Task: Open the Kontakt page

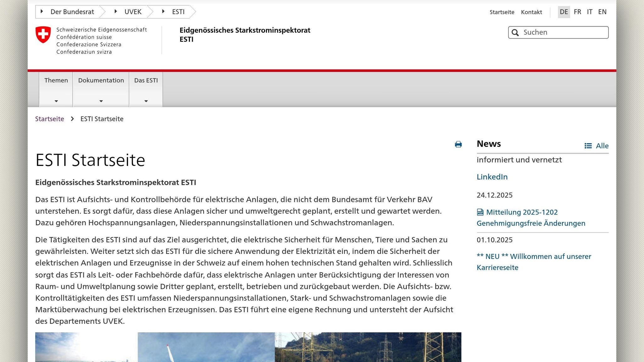Action: pyautogui.click(x=531, y=12)
